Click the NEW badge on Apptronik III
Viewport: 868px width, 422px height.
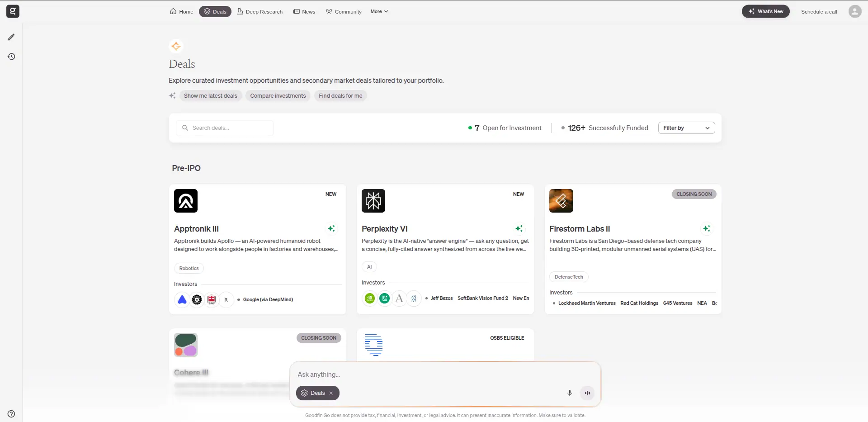point(331,194)
